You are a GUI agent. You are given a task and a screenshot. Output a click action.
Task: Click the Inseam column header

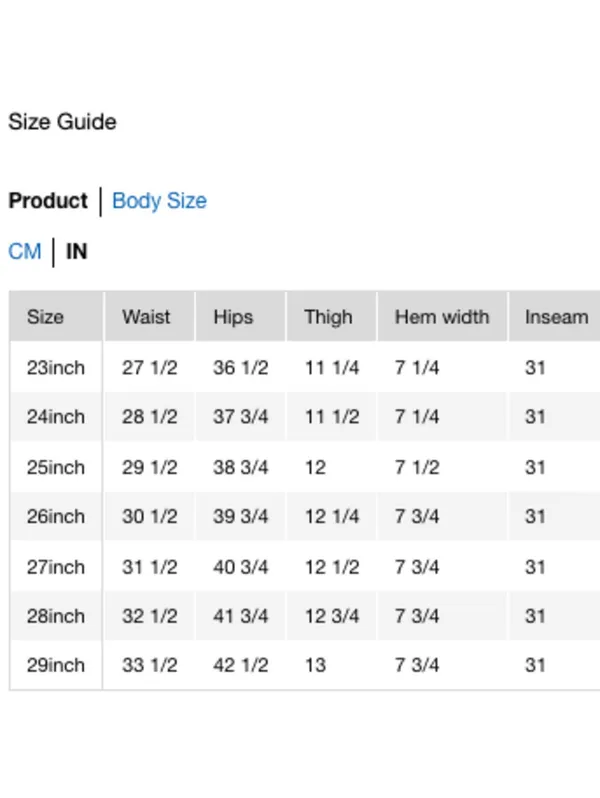click(x=555, y=317)
